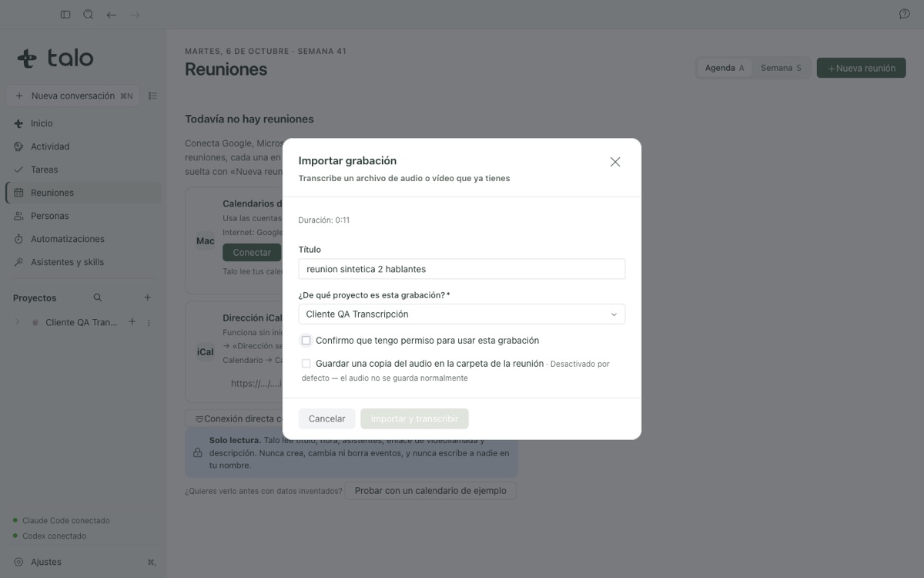This screenshot has height=578, width=924.
Task: Click Nueva reunión button
Action: tap(861, 68)
